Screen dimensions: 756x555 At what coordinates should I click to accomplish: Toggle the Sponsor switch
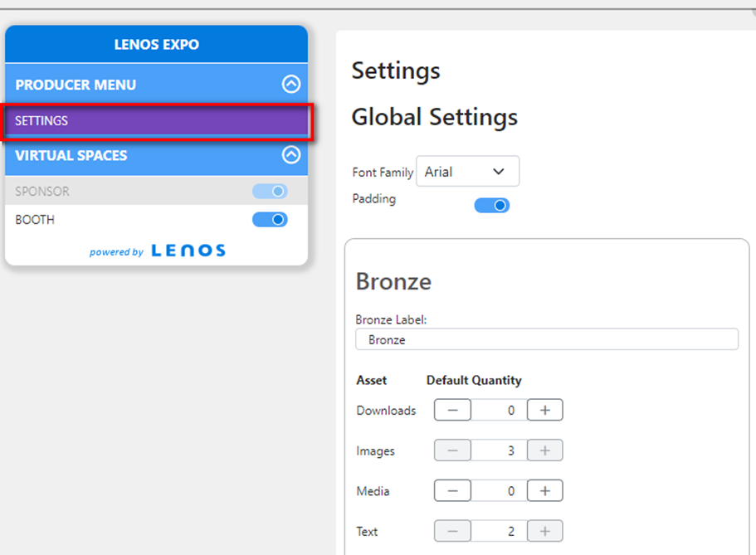[x=270, y=192]
